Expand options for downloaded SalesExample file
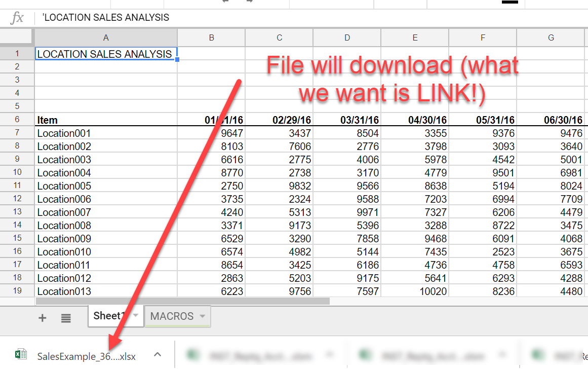Viewport: 588px width, 369px height. (157, 355)
